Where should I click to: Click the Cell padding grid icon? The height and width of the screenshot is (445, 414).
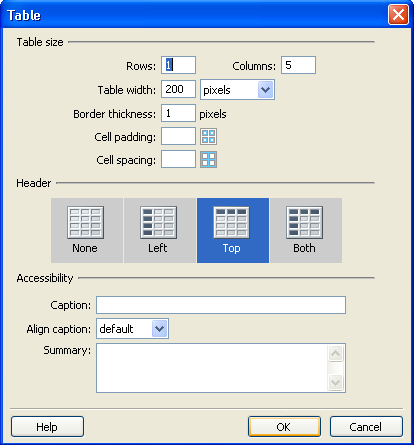point(209,137)
